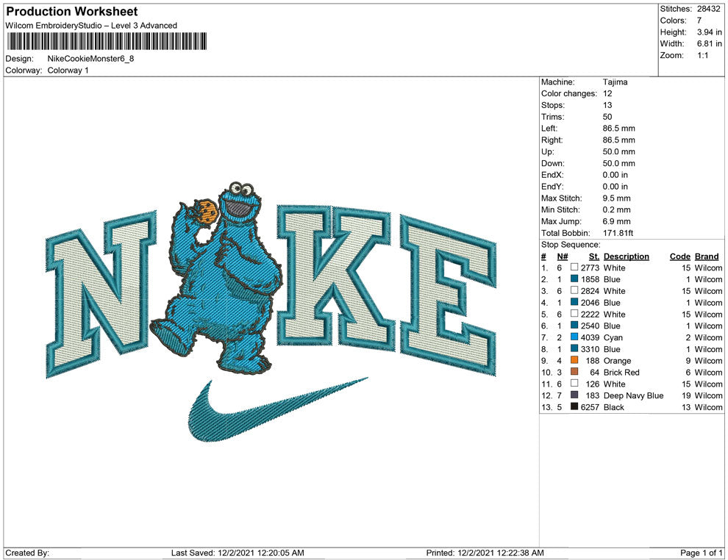Select the blue swatch next to 2540 Blue
The width and height of the screenshot is (728, 560).
[574, 326]
